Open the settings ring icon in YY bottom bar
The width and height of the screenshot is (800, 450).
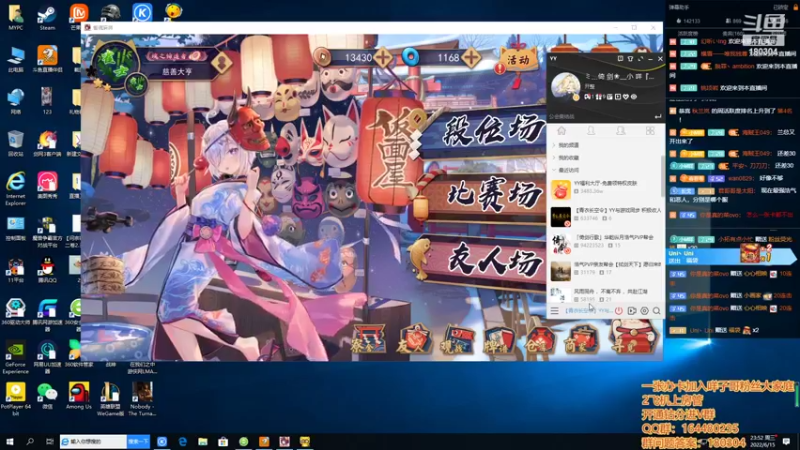pos(644,311)
